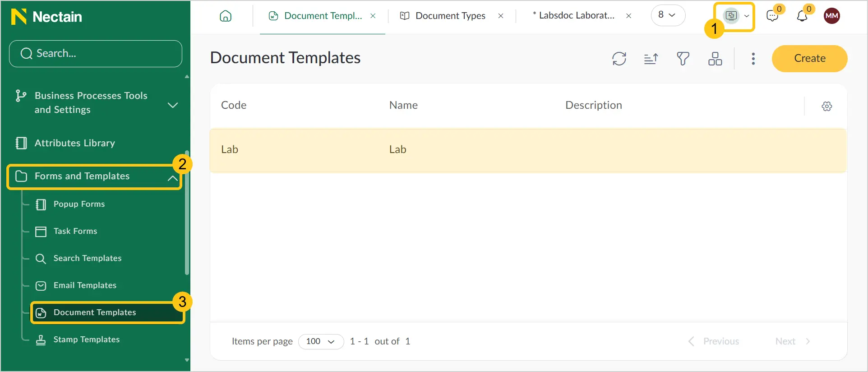868x372 pixels.
Task: Open the tab count dropdown showing 8
Action: click(668, 15)
